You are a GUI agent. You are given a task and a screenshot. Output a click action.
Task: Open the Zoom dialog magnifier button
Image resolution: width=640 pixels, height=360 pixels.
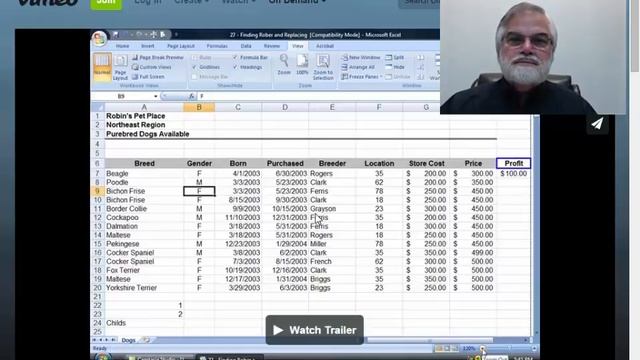(x=284, y=64)
